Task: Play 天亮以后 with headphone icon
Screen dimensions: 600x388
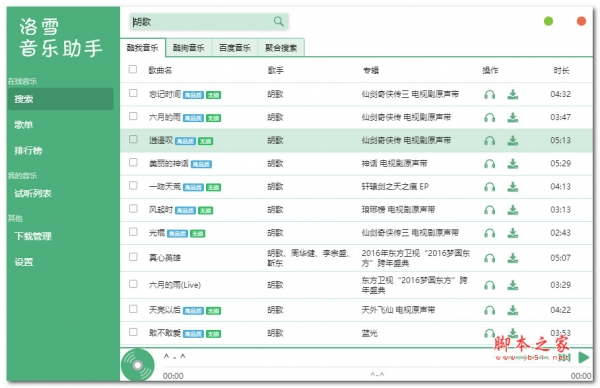Action: [x=489, y=310]
